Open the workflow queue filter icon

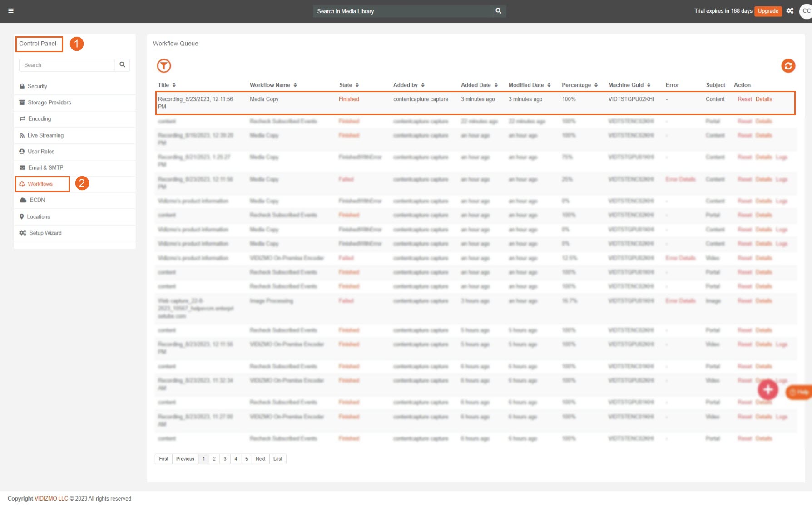(163, 66)
